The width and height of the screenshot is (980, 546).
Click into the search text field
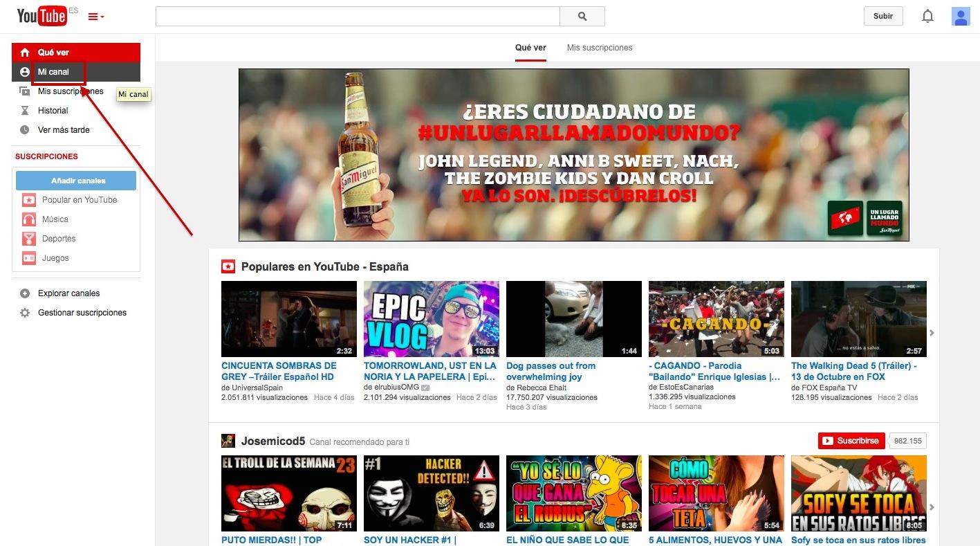[x=357, y=17]
